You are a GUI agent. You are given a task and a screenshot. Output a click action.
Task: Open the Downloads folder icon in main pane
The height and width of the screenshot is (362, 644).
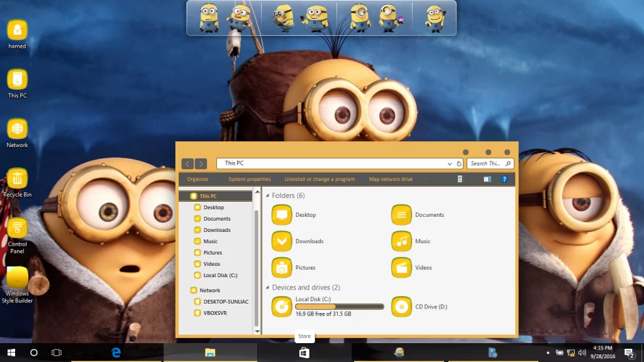click(282, 241)
